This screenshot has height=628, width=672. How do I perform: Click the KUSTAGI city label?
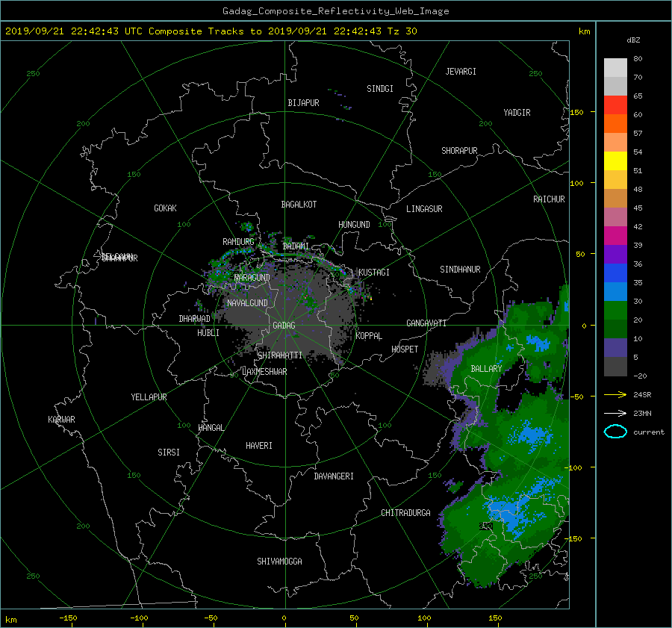tap(374, 273)
